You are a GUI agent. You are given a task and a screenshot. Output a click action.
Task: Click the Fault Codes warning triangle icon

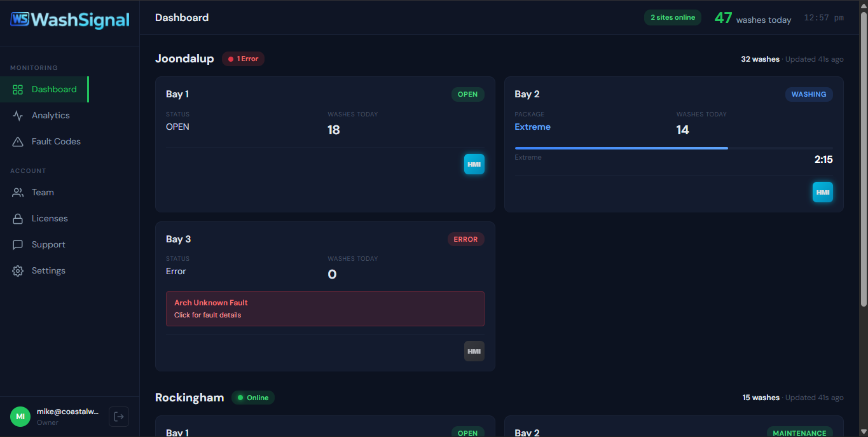click(18, 142)
